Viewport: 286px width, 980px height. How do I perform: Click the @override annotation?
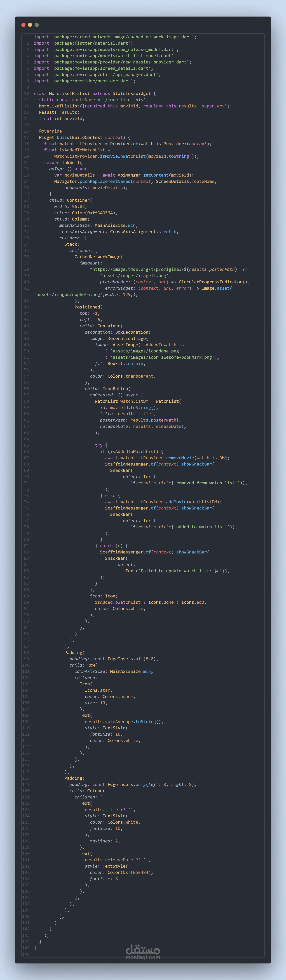(50, 131)
